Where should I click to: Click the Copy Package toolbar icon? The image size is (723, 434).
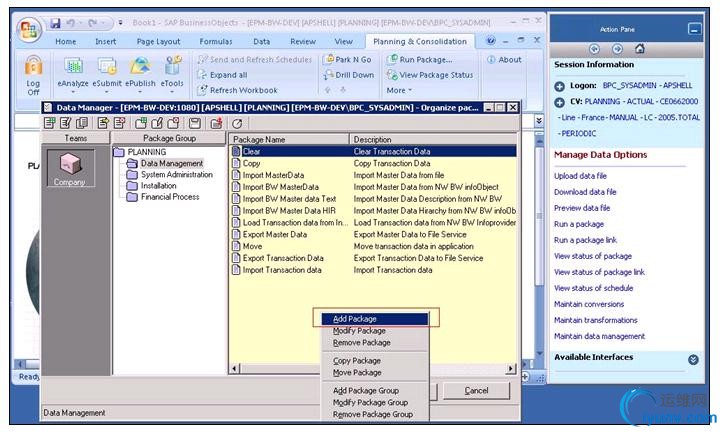point(82,123)
